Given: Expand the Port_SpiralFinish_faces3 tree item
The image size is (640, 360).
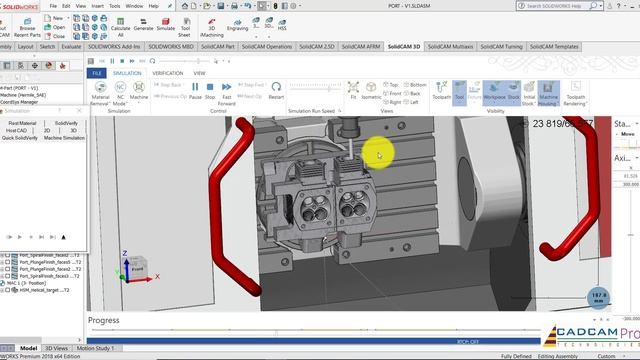Looking at the screenshot, I should point(2,276).
